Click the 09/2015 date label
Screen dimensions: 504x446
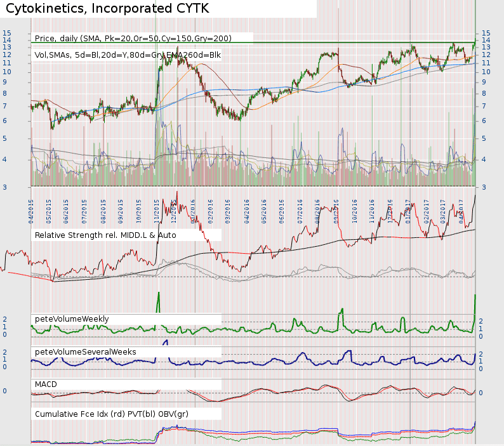click(121, 211)
